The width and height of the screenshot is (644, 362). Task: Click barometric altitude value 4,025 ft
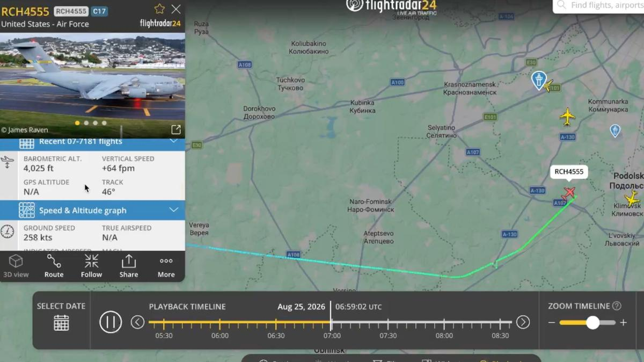point(39,168)
